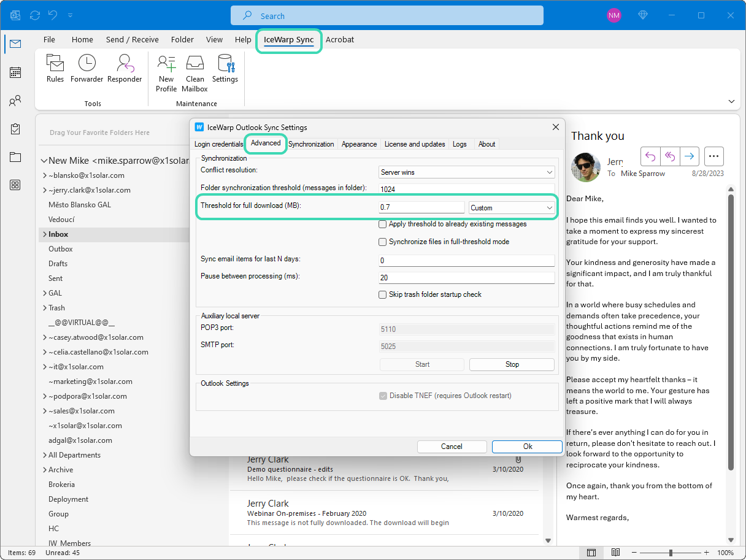Create a New Profile
Screen dimensions: 746x560
point(166,73)
